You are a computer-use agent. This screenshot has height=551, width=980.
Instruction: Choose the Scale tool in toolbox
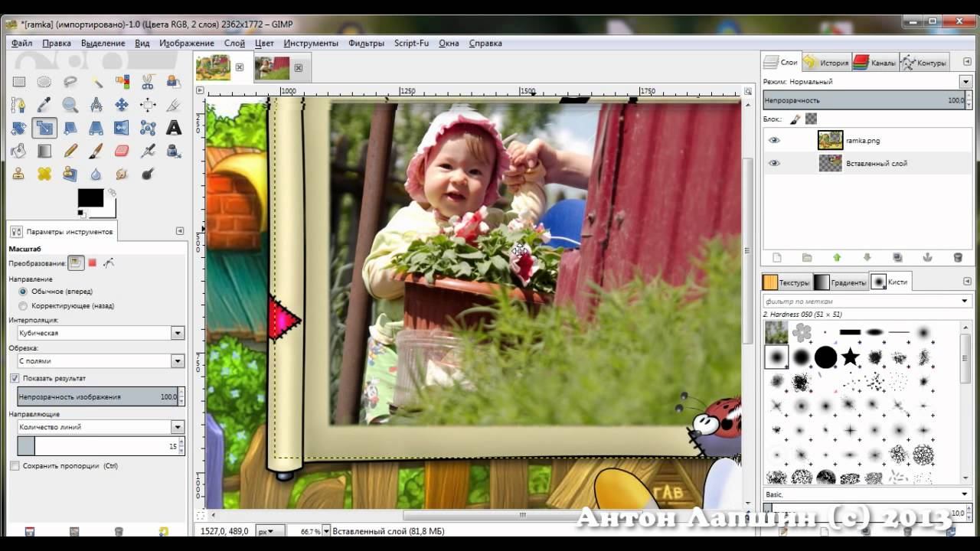(44, 128)
